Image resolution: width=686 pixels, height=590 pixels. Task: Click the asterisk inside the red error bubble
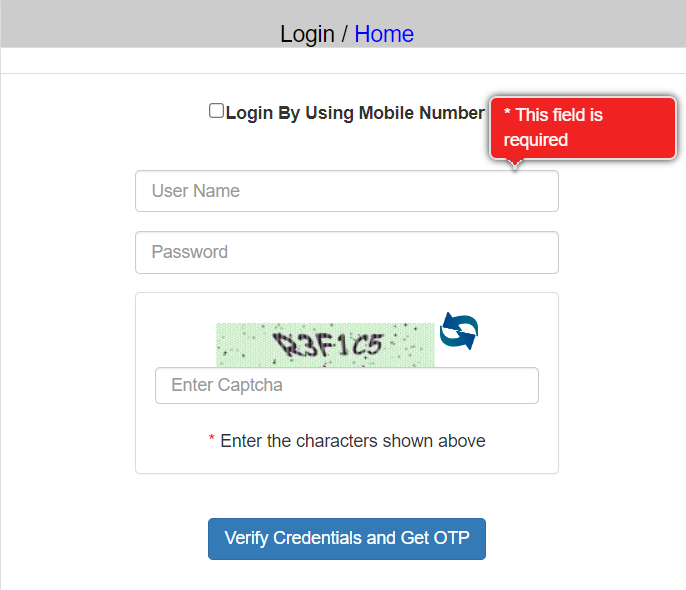coord(508,112)
